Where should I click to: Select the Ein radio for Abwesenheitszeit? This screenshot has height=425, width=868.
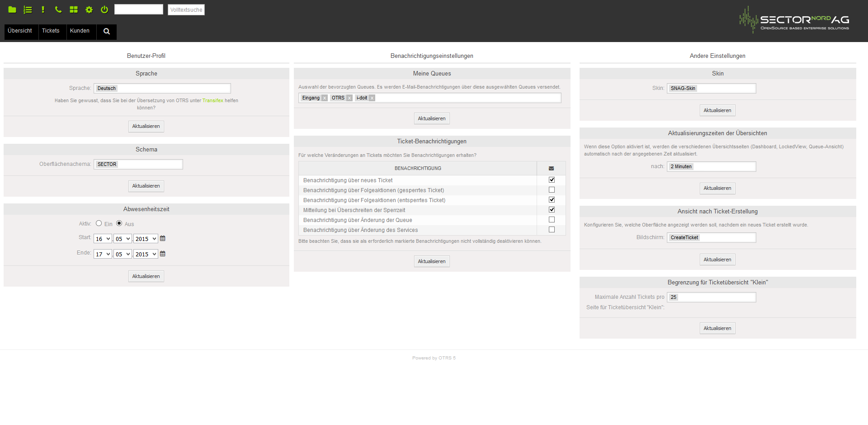[99, 223]
